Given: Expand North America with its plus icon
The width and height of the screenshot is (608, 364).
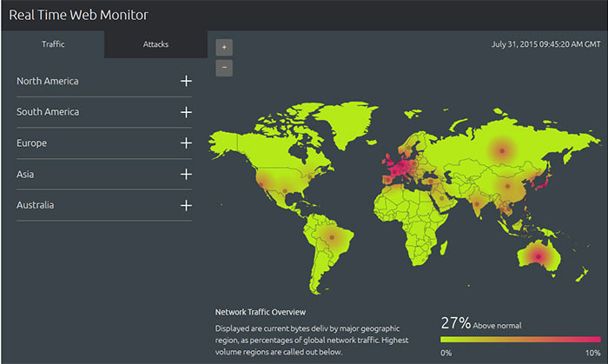Looking at the screenshot, I should 186,81.
